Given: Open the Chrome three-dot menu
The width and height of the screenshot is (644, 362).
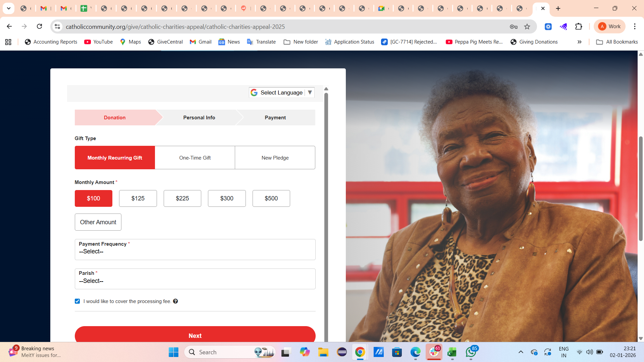Looking at the screenshot, I should coord(635,26).
